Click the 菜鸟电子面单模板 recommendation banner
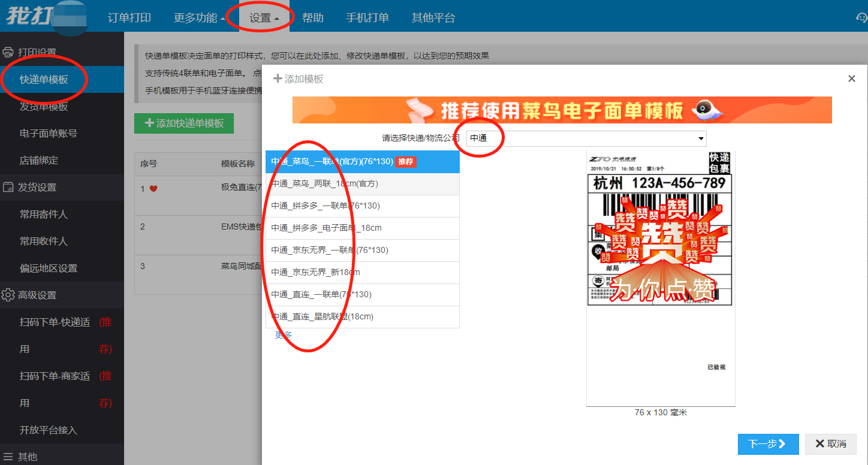The width and height of the screenshot is (868, 465). point(562,110)
